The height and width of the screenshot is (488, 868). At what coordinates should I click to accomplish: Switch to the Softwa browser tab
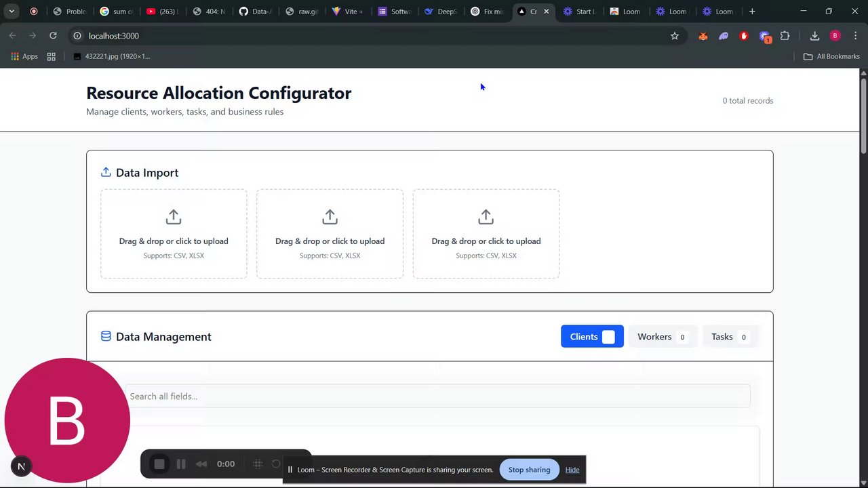click(394, 12)
